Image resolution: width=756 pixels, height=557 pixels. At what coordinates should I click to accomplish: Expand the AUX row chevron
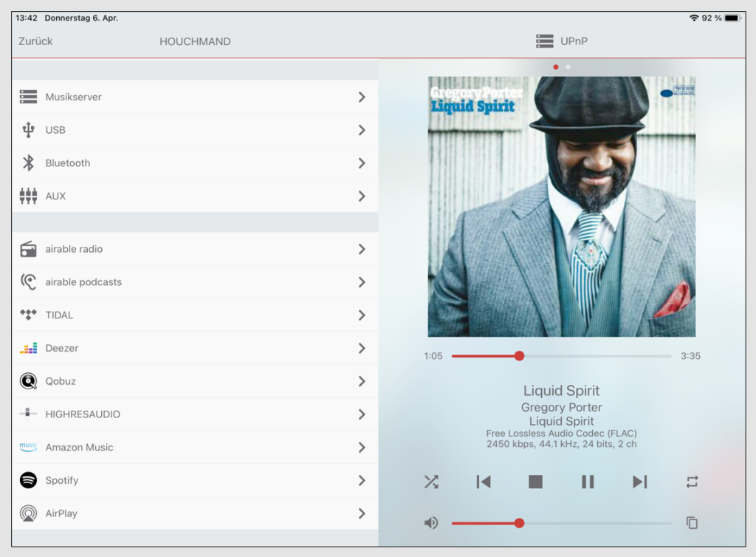[362, 196]
